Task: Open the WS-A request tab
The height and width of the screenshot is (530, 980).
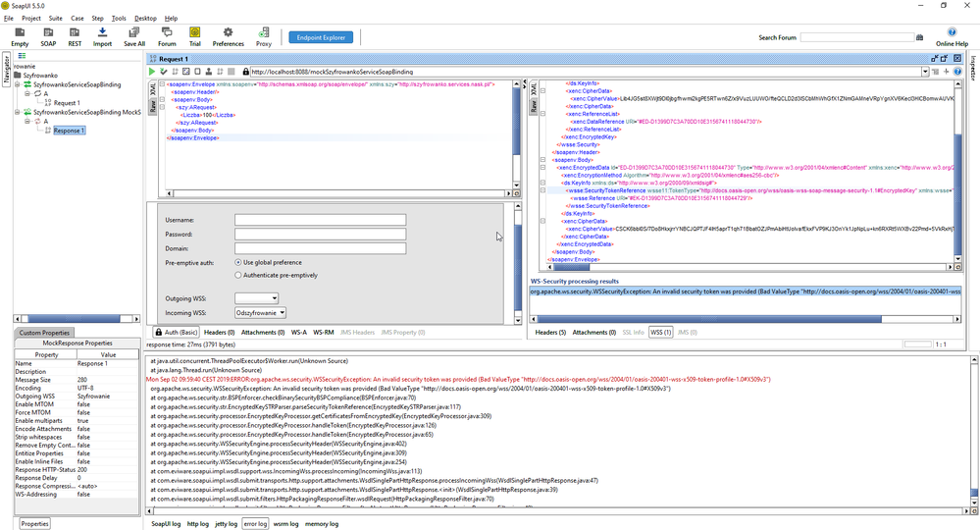Action: coord(298,333)
